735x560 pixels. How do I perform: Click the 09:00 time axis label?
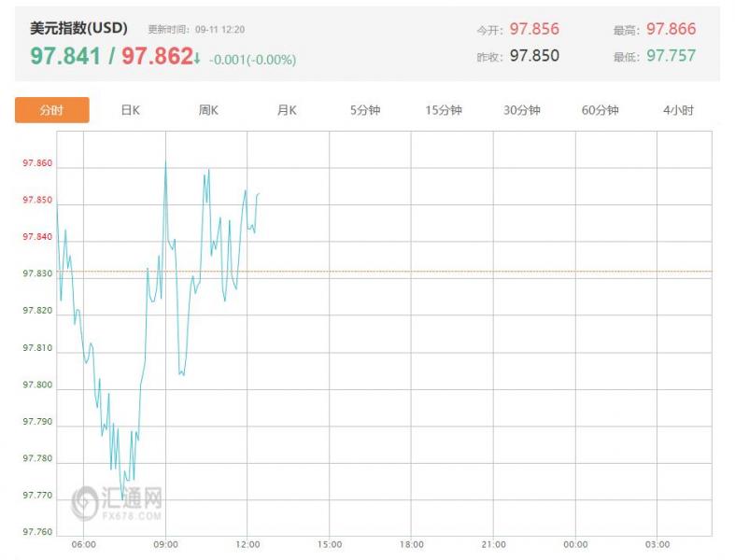click(165, 544)
